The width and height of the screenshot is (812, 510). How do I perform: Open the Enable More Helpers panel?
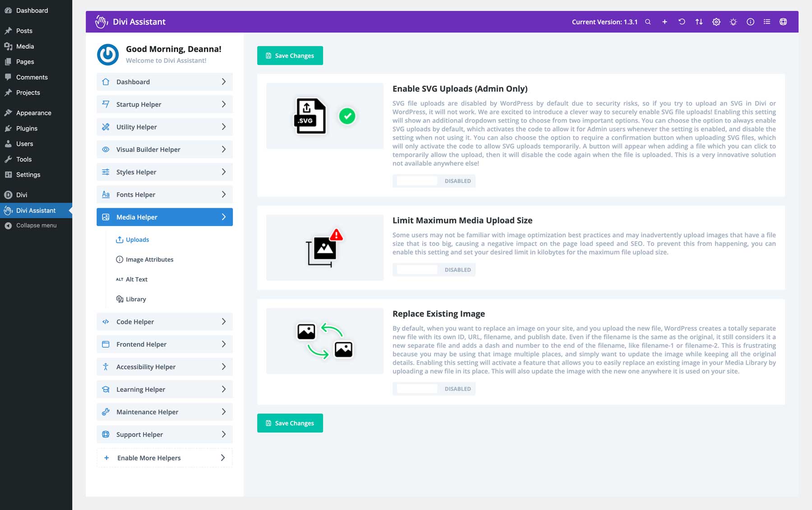[164, 457]
